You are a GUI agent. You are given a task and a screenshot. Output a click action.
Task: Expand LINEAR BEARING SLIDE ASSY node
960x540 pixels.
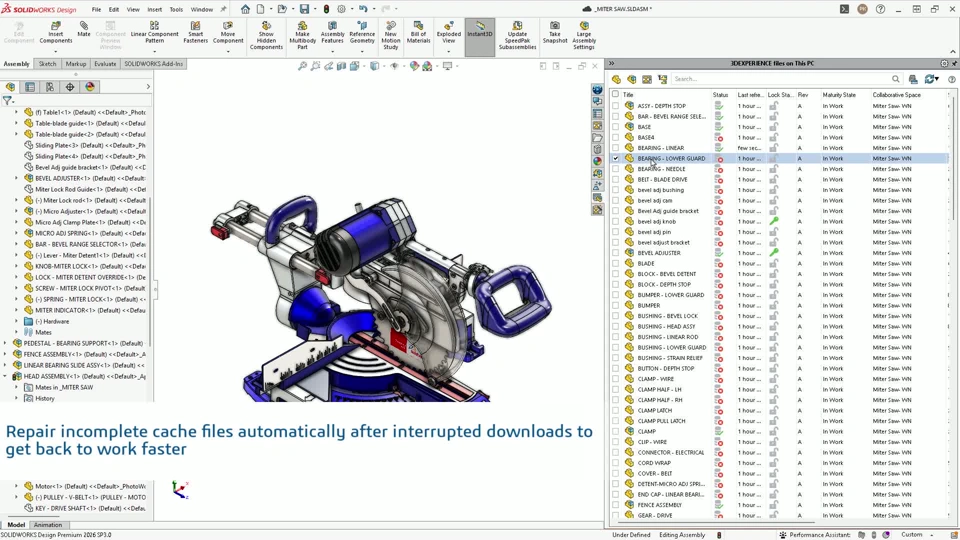click(x=5, y=366)
